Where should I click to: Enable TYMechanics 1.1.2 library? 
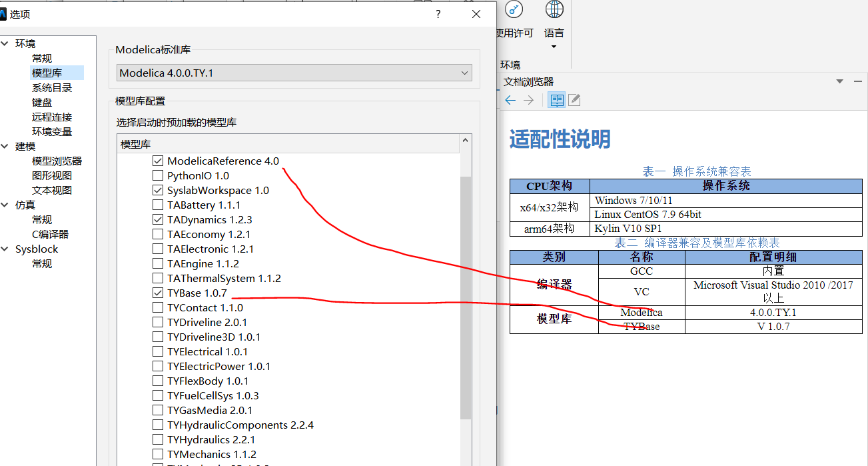click(x=158, y=454)
